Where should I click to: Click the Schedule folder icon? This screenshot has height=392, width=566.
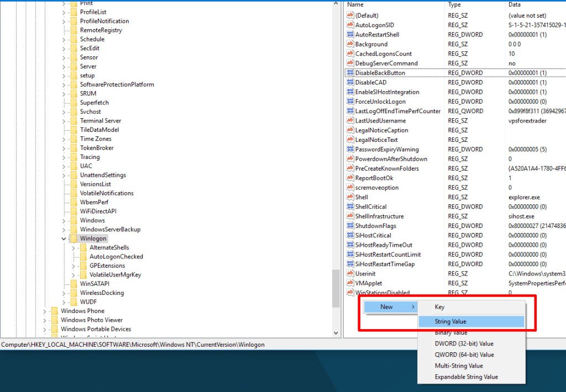[74, 39]
